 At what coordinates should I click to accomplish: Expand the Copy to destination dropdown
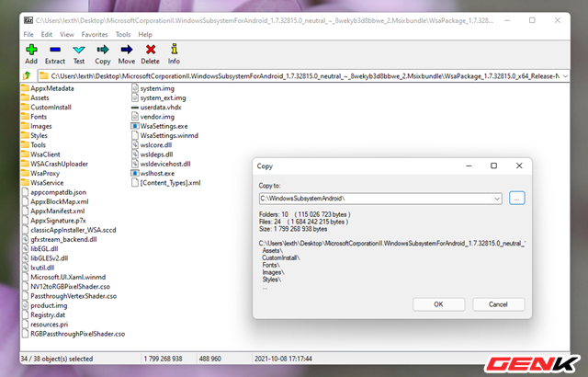497,199
